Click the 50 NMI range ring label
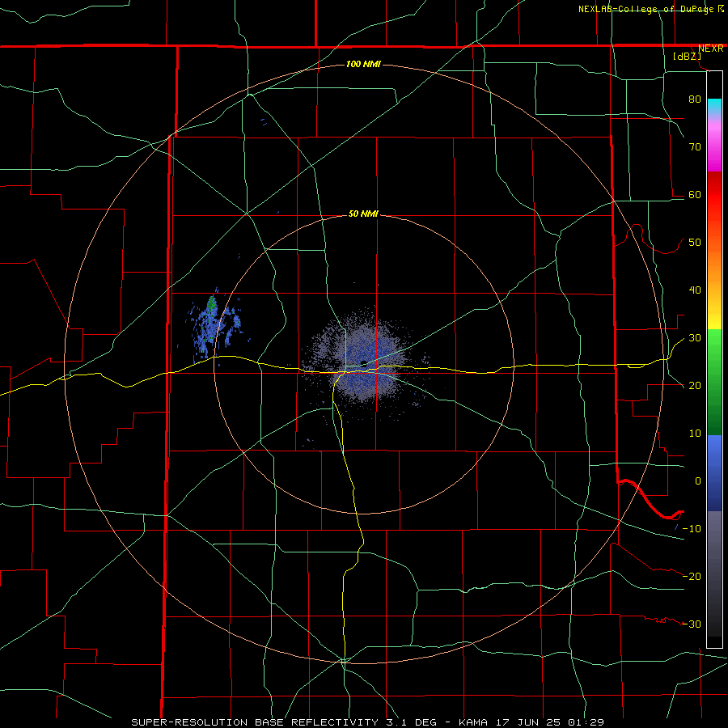728x728 pixels. pyautogui.click(x=363, y=214)
